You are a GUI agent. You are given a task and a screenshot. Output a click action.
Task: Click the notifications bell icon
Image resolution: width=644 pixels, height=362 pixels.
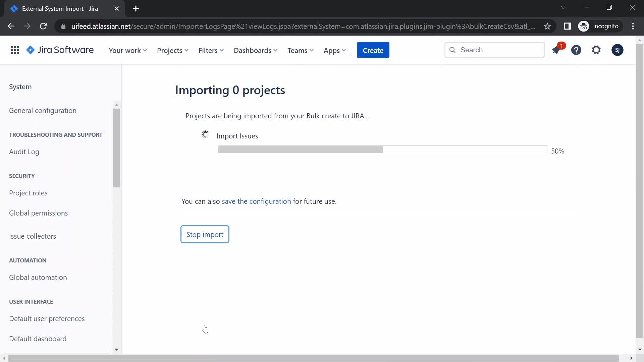[556, 50]
